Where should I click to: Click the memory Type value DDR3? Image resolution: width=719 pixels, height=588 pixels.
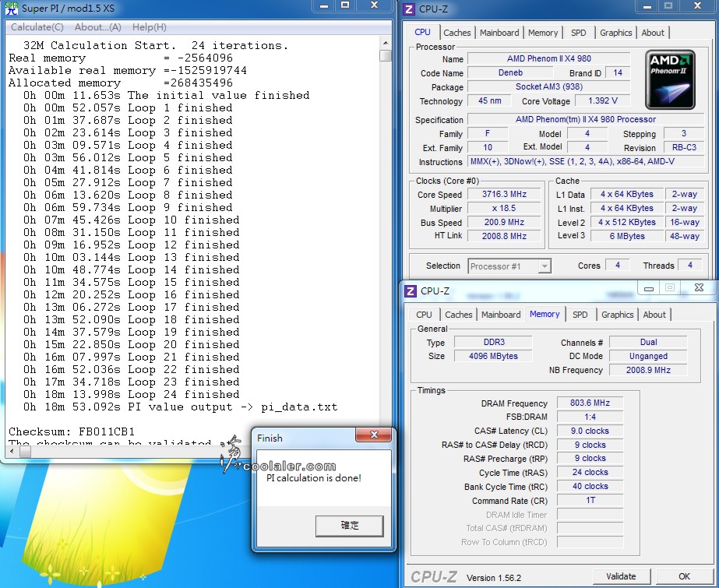point(493,342)
